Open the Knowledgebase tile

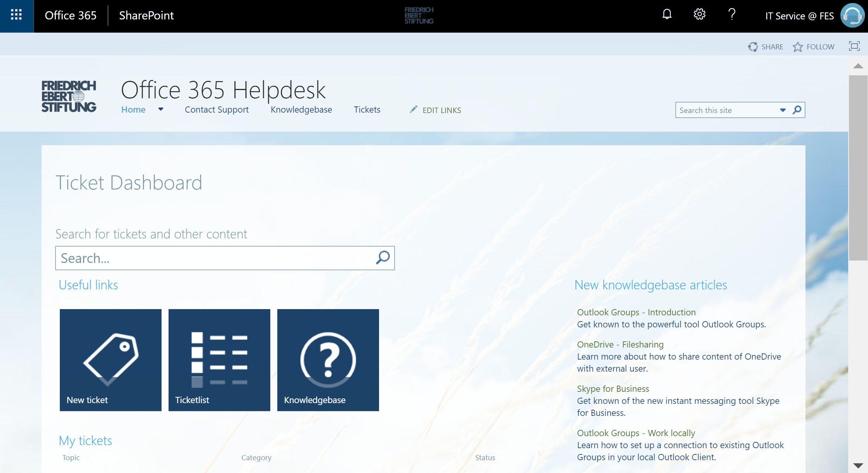tap(328, 360)
